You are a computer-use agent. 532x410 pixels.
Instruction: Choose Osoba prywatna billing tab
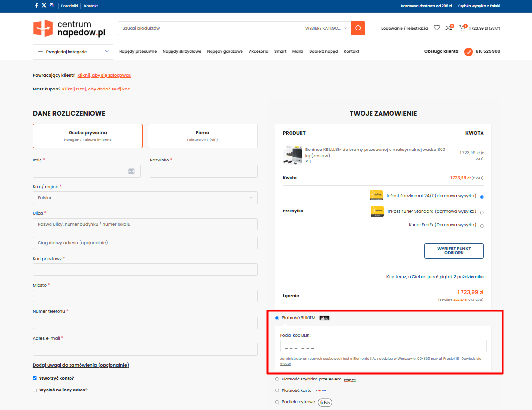point(88,136)
